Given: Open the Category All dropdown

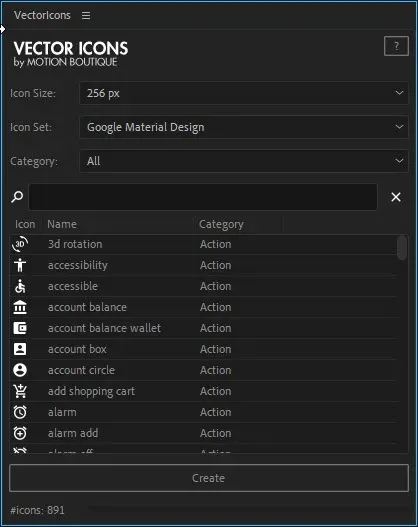Looking at the screenshot, I should pyautogui.click(x=244, y=161).
